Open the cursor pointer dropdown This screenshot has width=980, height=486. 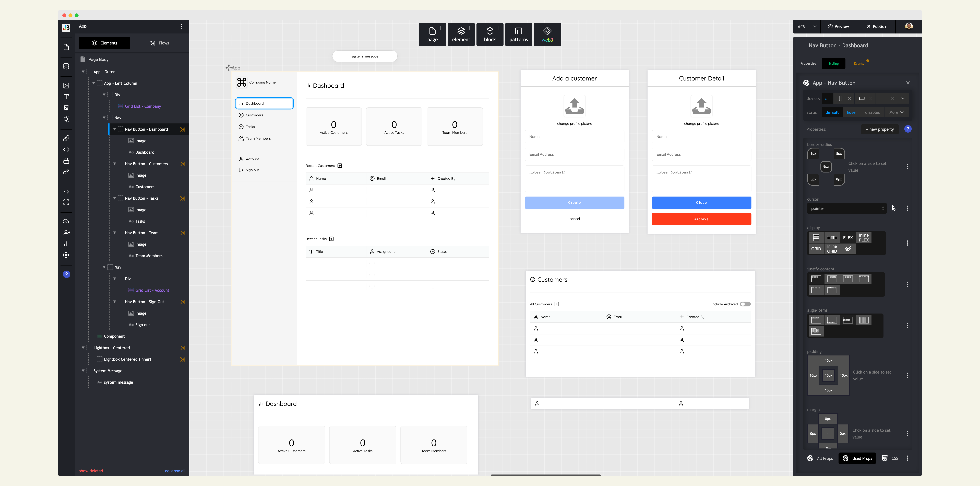pyautogui.click(x=846, y=209)
